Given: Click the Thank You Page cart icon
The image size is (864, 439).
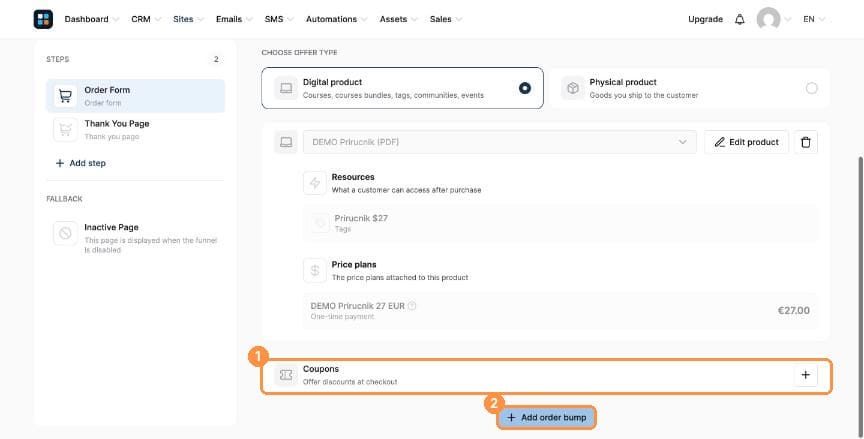Looking at the screenshot, I should tap(65, 129).
